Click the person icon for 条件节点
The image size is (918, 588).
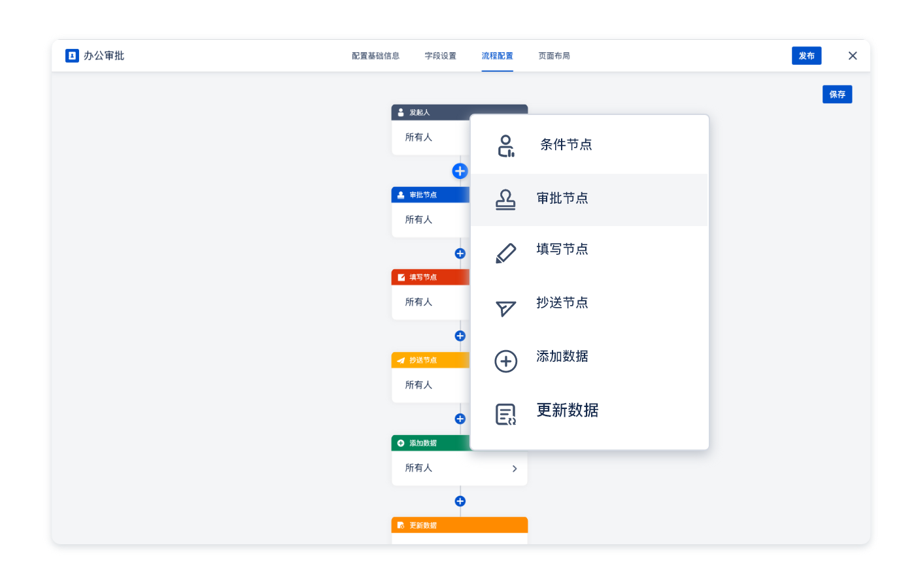point(505,146)
